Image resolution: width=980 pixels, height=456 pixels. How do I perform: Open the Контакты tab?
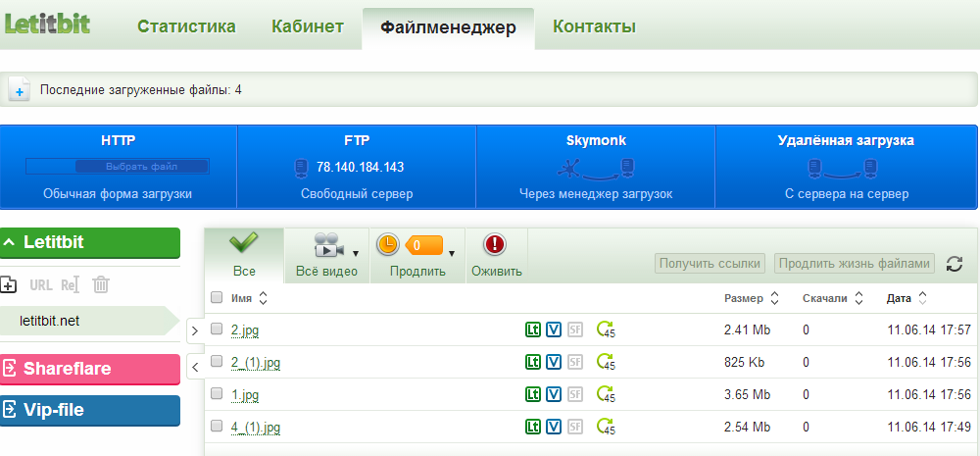click(594, 26)
